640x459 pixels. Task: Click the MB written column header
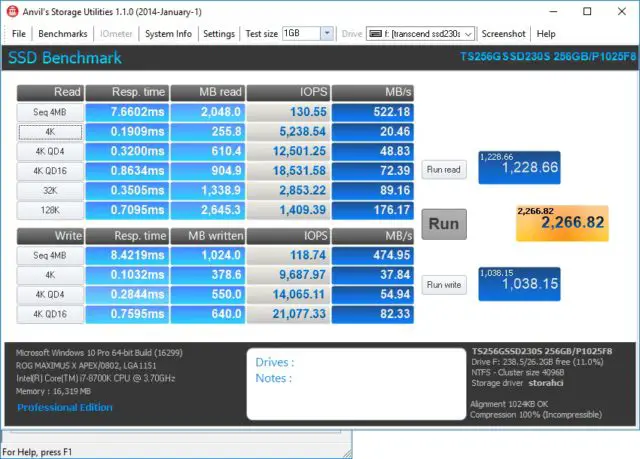click(208, 236)
